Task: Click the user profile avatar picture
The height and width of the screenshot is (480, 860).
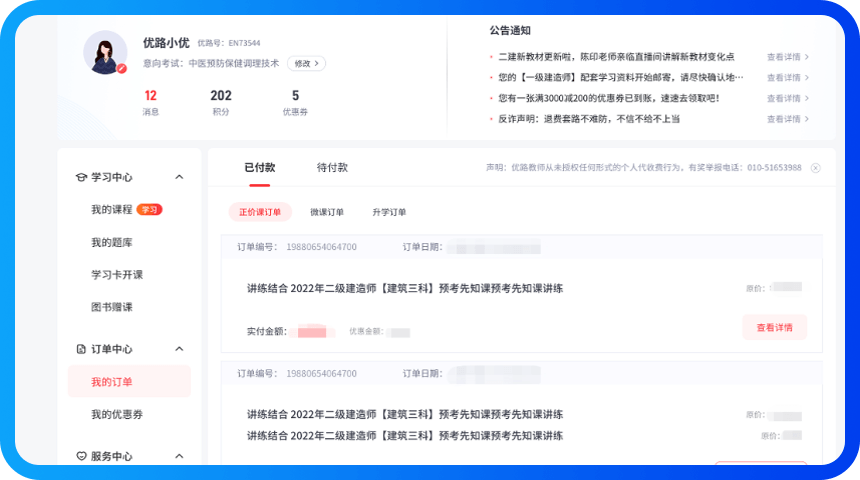Action: pyautogui.click(x=105, y=52)
